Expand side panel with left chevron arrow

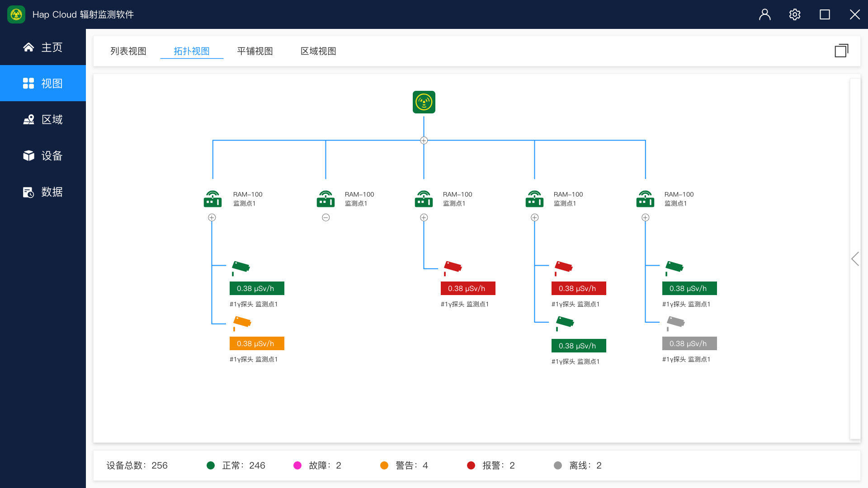(x=855, y=259)
